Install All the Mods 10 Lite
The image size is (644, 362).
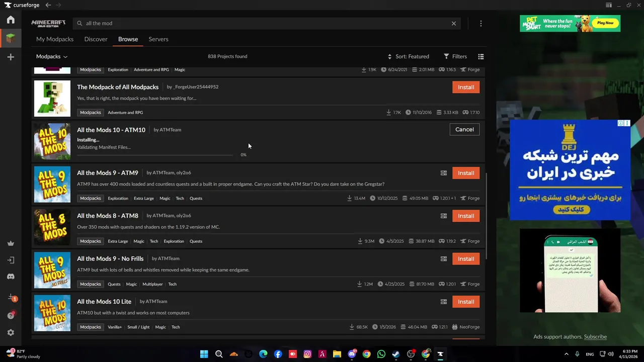[466, 302]
